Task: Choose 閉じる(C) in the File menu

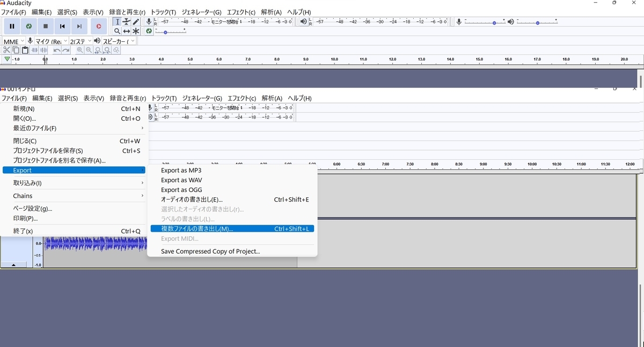Action: pyautogui.click(x=74, y=141)
